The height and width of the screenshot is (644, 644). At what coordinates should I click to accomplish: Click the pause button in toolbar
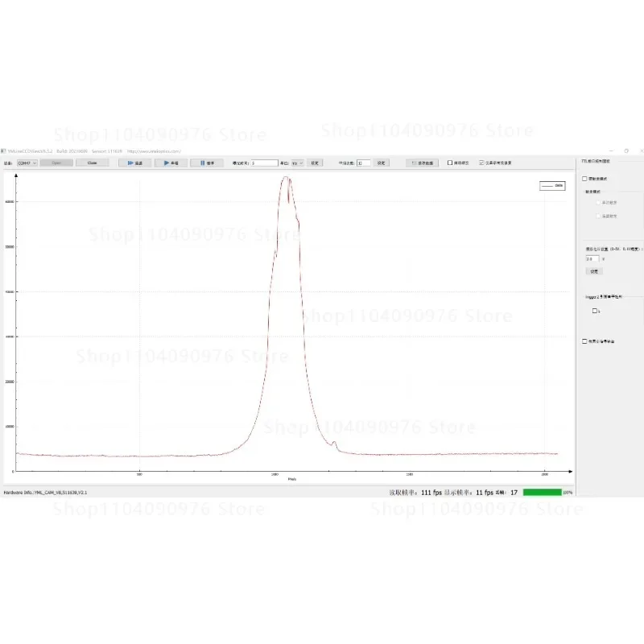click(207, 163)
